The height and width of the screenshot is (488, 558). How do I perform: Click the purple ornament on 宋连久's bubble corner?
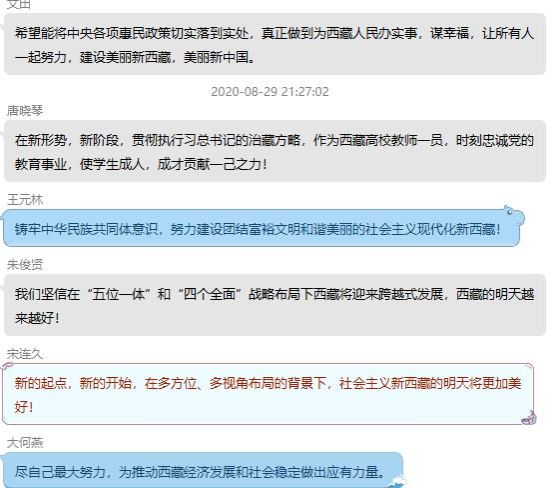529,418
